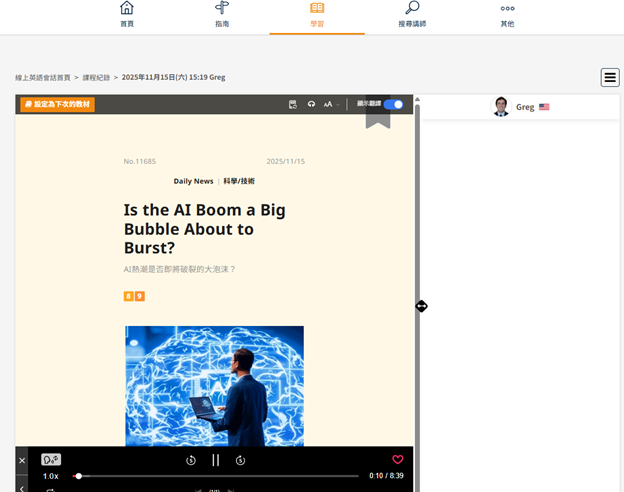
Task: Open the 其他 more options menu
Action: pyautogui.click(x=507, y=15)
